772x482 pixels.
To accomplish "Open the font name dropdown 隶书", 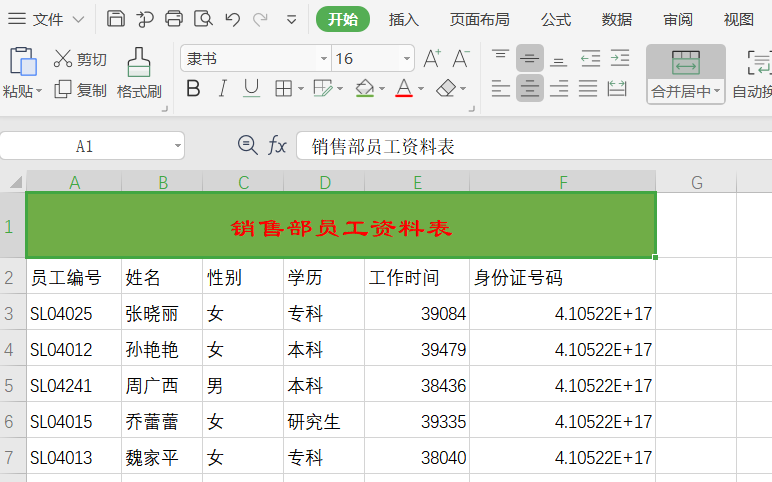I will click(x=323, y=59).
